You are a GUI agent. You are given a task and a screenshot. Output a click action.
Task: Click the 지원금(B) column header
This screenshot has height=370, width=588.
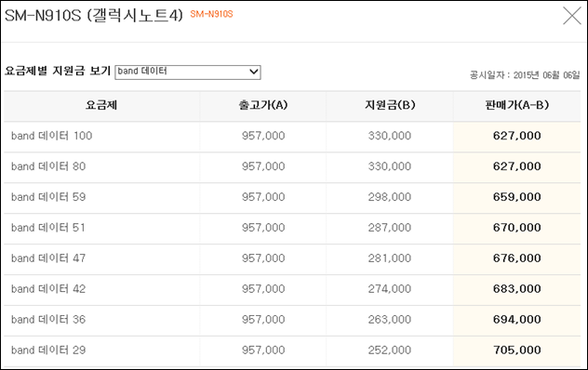point(390,105)
